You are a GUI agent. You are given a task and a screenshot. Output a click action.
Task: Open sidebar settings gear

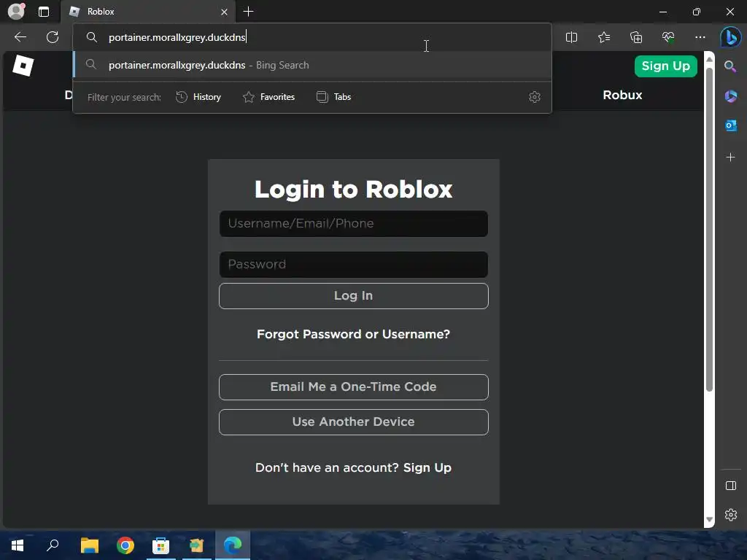(x=730, y=515)
